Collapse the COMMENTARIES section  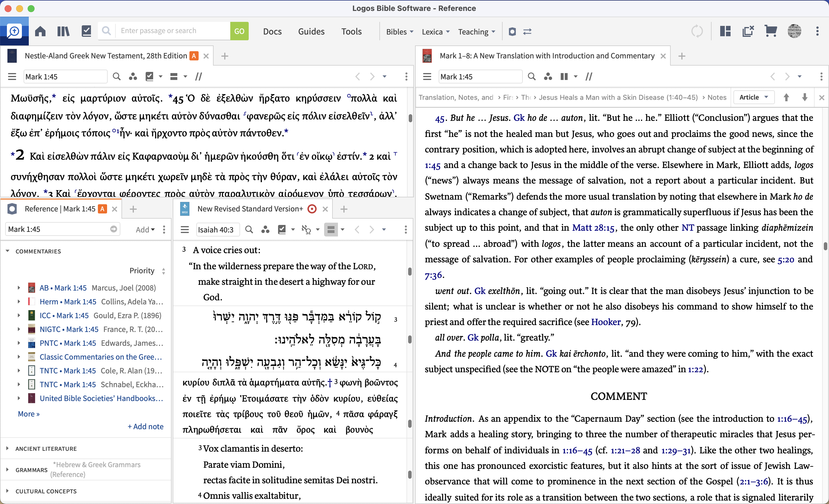7,251
